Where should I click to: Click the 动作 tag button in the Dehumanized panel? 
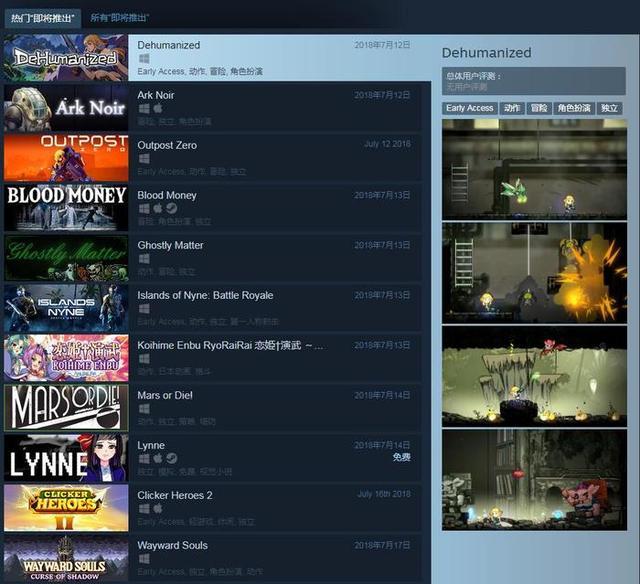click(x=512, y=108)
